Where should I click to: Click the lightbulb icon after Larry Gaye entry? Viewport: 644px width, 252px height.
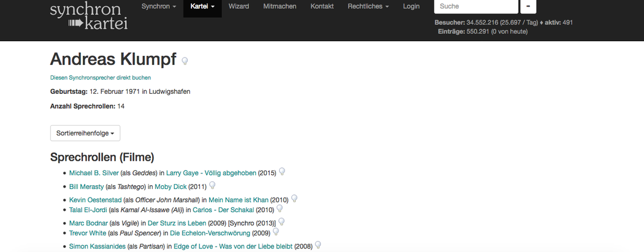pos(282,172)
